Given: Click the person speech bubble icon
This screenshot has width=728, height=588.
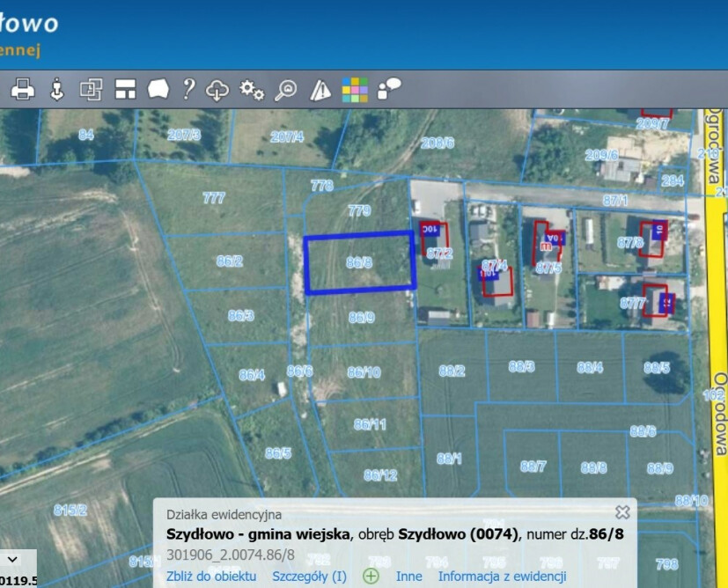Looking at the screenshot, I should (x=389, y=88).
